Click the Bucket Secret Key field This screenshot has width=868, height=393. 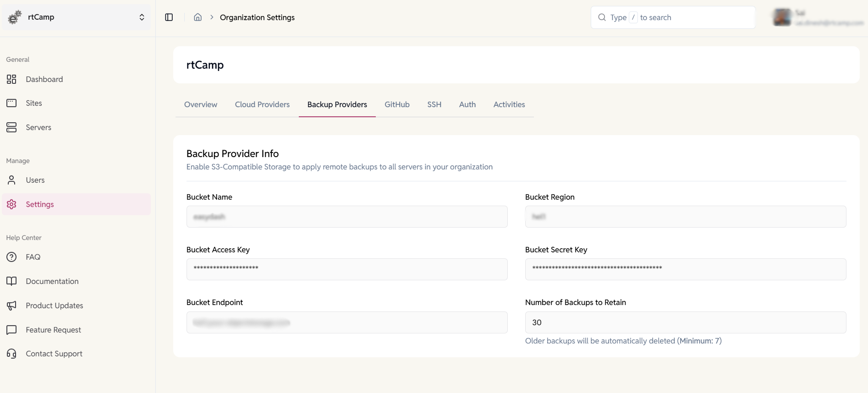(685, 269)
